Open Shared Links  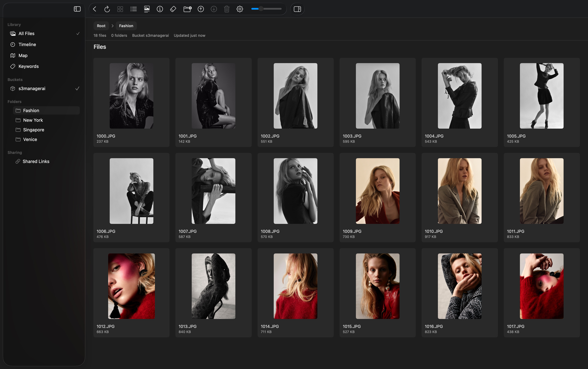coord(36,161)
